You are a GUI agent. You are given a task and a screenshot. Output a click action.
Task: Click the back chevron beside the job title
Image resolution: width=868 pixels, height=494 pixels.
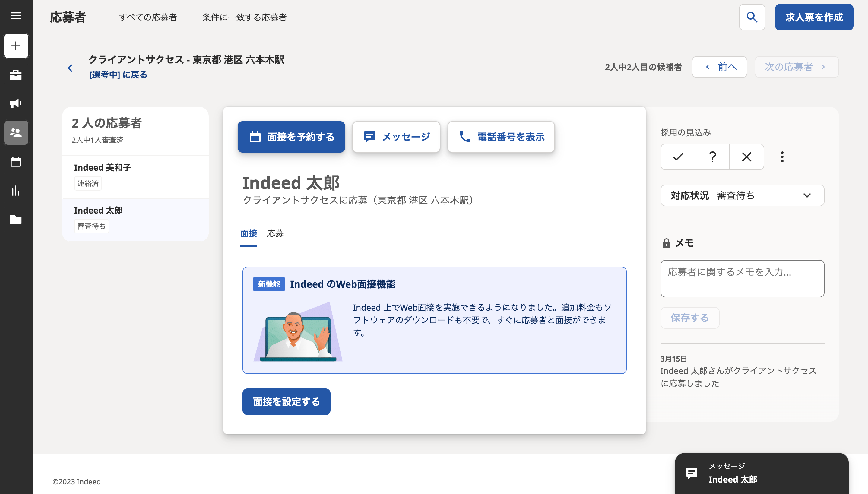[x=70, y=68]
